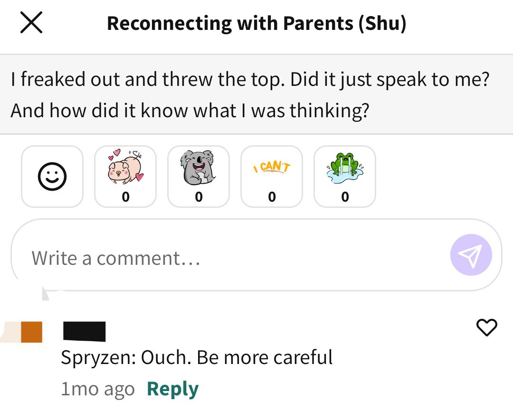Open the smiley emoji reaction picker
The height and width of the screenshot is (420, 513).
pos(52,177)
